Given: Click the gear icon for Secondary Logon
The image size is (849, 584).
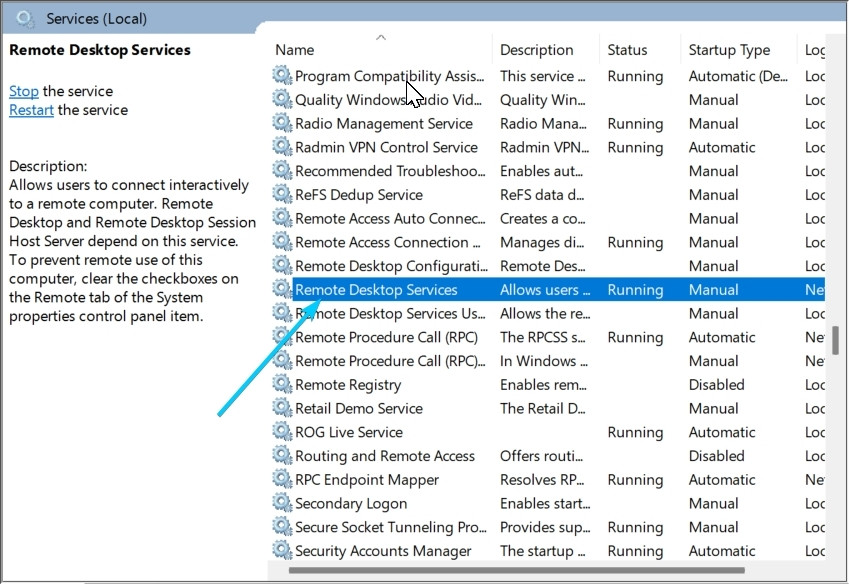Looking at the screenshot, I should pos(282,503).
